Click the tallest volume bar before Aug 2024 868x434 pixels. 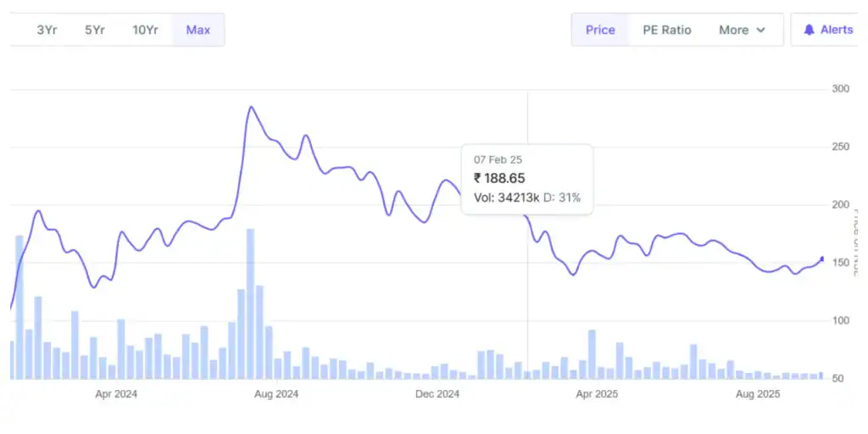[250, 303]
